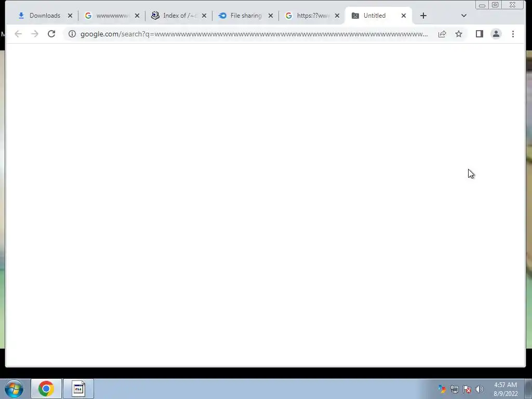Go forward to next page
Viewport: 532px width, 399px height.
point(35,34)
